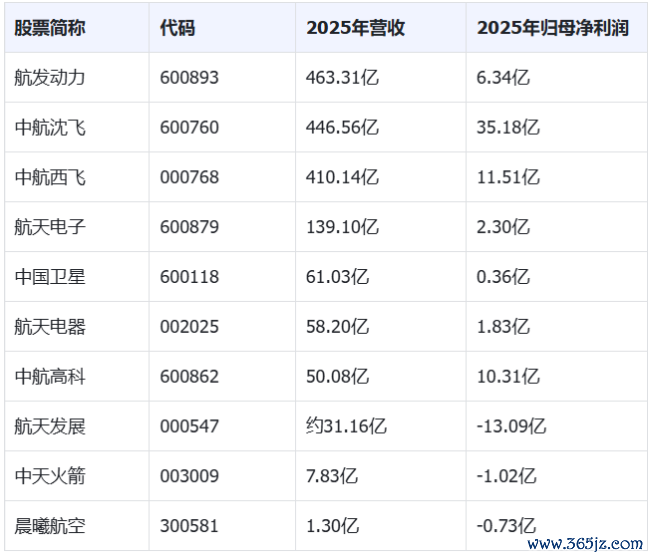Select stock code 600118
Image resolution: width=650 pixels, height=559 pixels.
pyautogui.click(x=189, y=277)
